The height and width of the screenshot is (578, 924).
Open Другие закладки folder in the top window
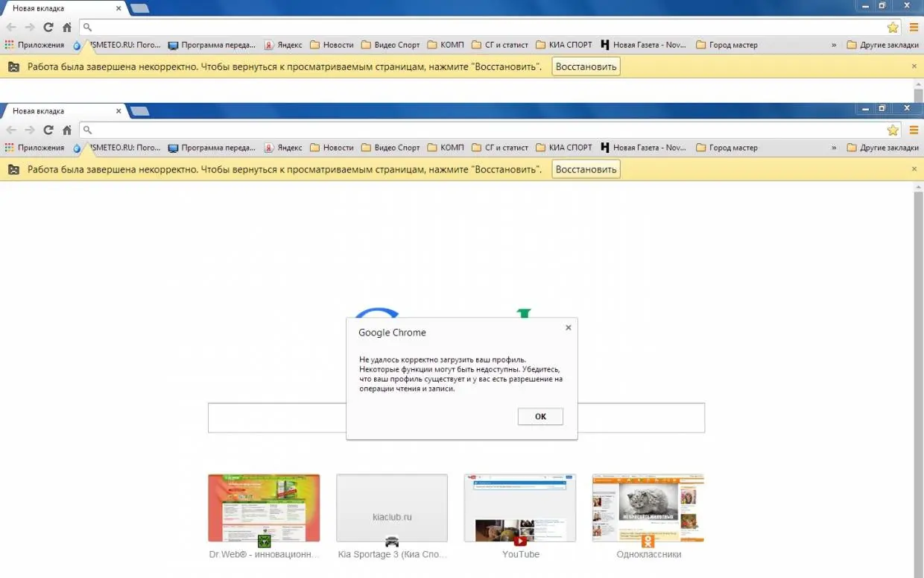[x=883, y=45]
